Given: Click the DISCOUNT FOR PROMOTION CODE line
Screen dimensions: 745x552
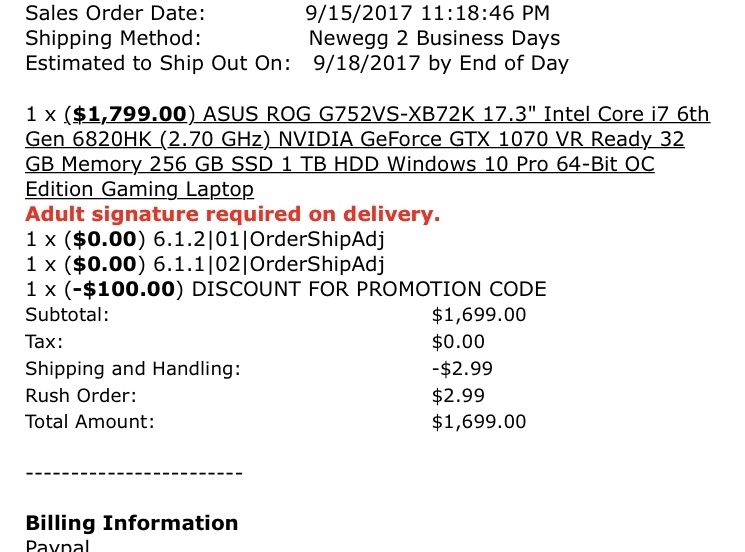Looking at the screenshot, I should pyautogui.click(x=369, y=289).
